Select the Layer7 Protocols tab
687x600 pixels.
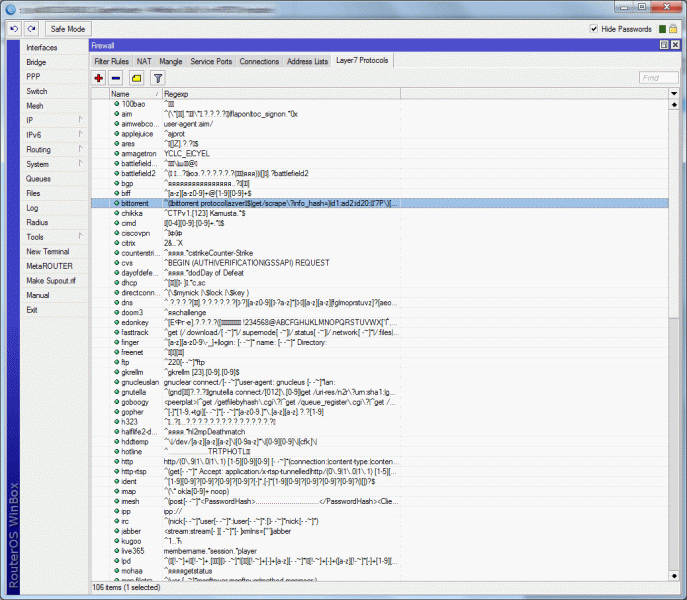pyautogui.click(x=362, y=60)
